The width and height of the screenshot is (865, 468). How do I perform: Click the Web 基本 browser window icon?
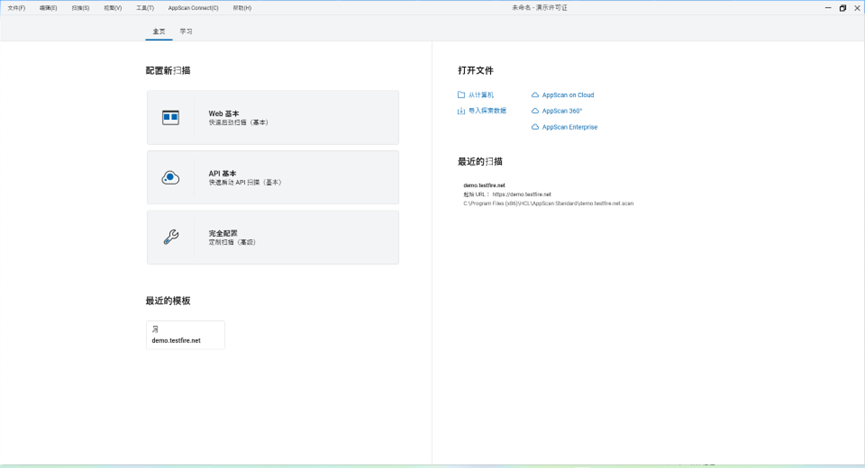[170, 118]
